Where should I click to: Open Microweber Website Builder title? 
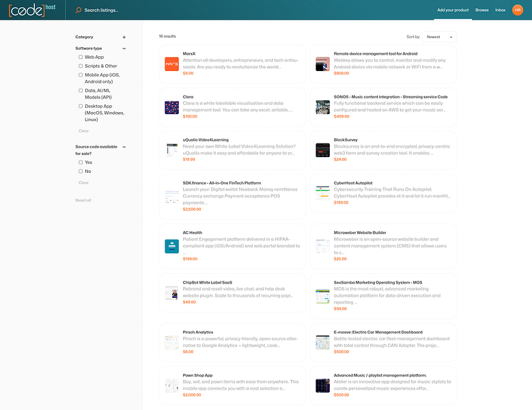click(360, 232)
